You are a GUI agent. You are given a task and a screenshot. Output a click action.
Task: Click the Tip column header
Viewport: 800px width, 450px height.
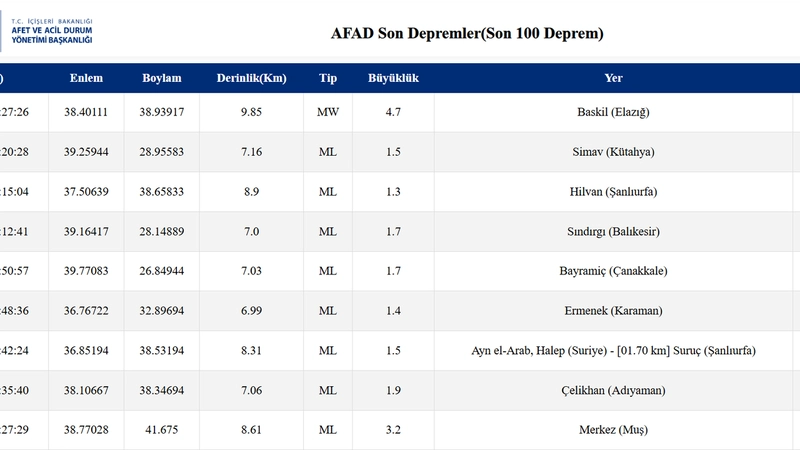tap(328, 79)
